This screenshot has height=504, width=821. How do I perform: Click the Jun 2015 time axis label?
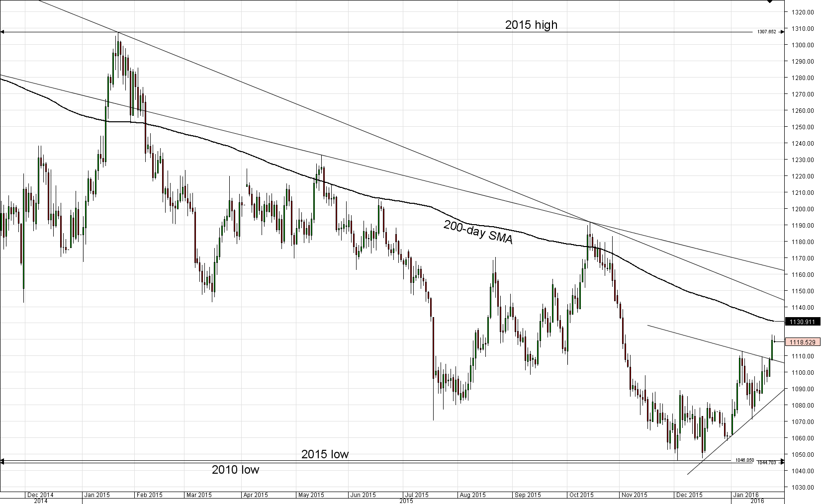(x=363, y=495)
